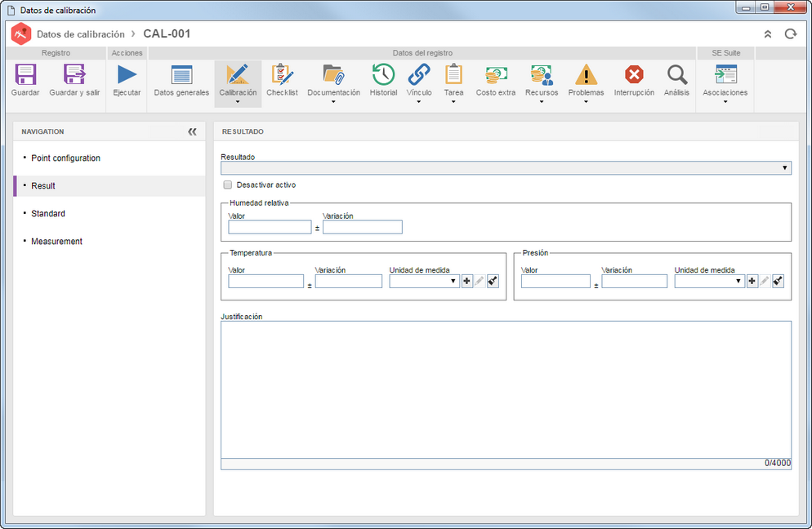The height and width of the screenshot is (529, 812).
Task: Click the Guardar save icon
Action: tap(25, 75)
